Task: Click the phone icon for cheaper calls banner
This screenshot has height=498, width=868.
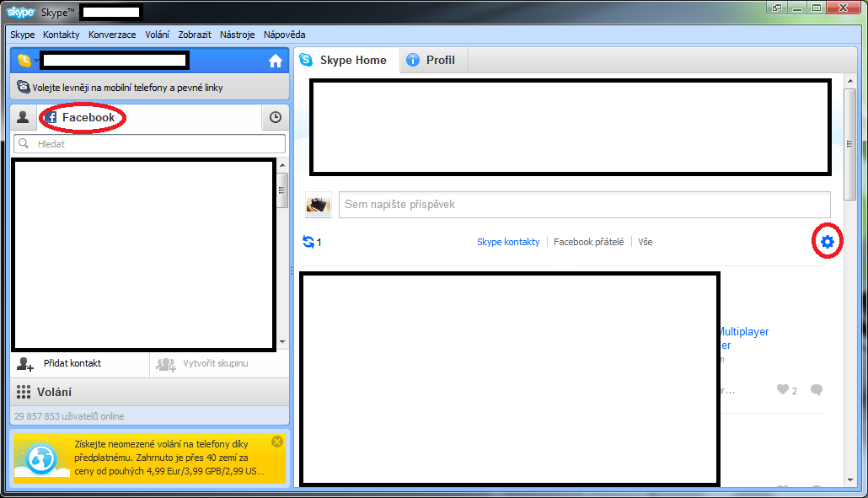Action: coord(24,87)
